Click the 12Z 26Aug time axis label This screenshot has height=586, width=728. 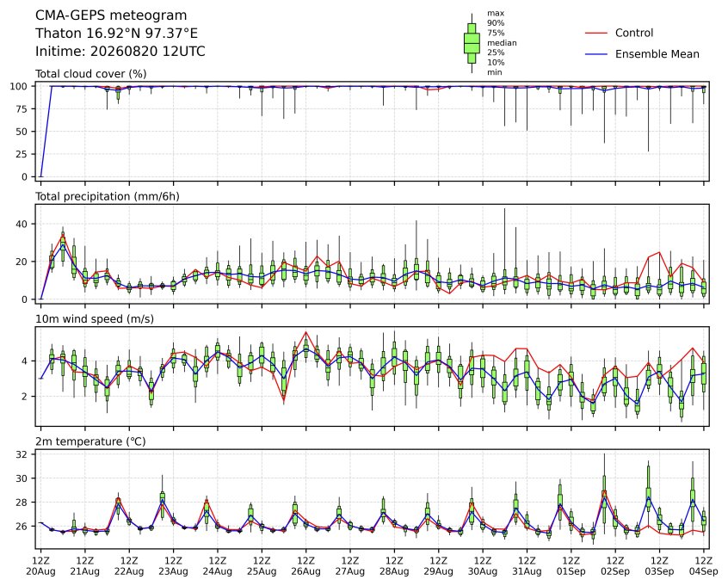[305, 566]
